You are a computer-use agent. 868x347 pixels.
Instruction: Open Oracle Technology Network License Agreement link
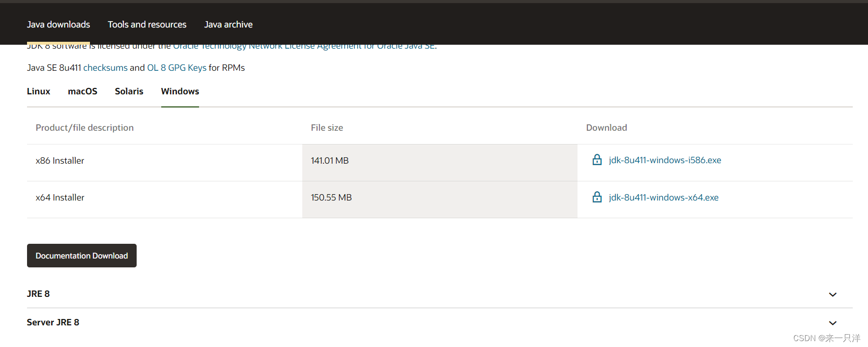(x=304, y=47)
